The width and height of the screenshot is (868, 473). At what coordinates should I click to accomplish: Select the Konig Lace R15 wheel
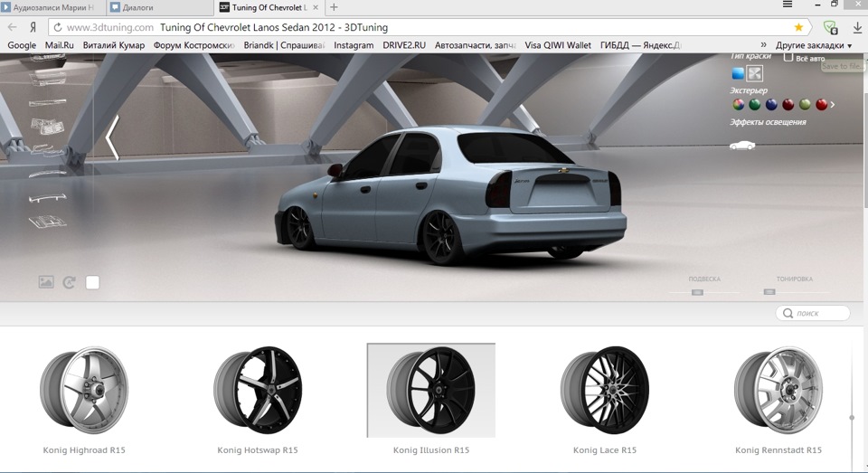(605, 390)
